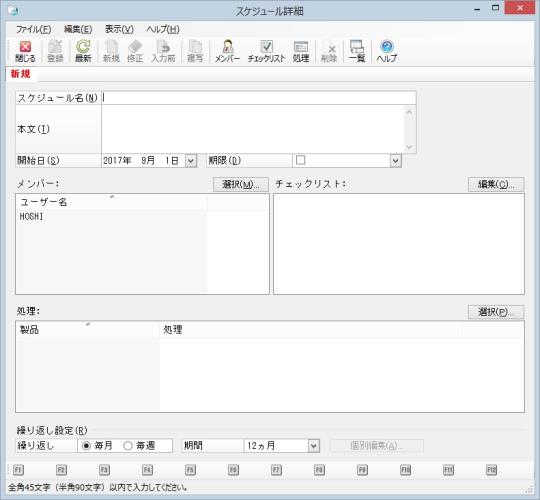The width and height of the screenshot is (540, 500).
Task: Click the 本文 scrollbar down arrow
Action: (x=409, y=147)
